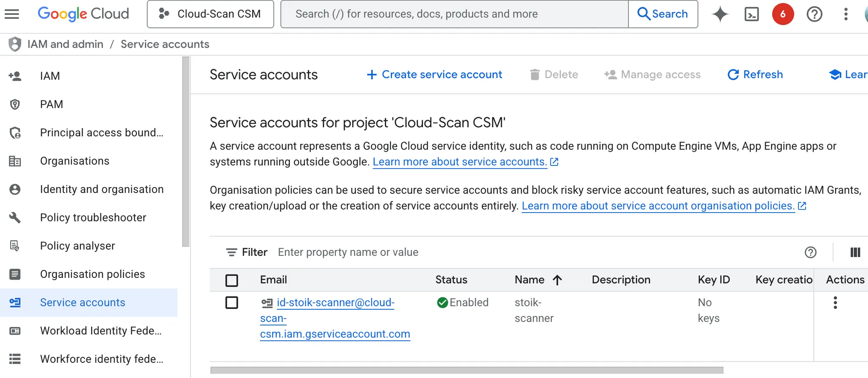
Task: Click the Workforce identity federation icon
Action: (15, 359)
